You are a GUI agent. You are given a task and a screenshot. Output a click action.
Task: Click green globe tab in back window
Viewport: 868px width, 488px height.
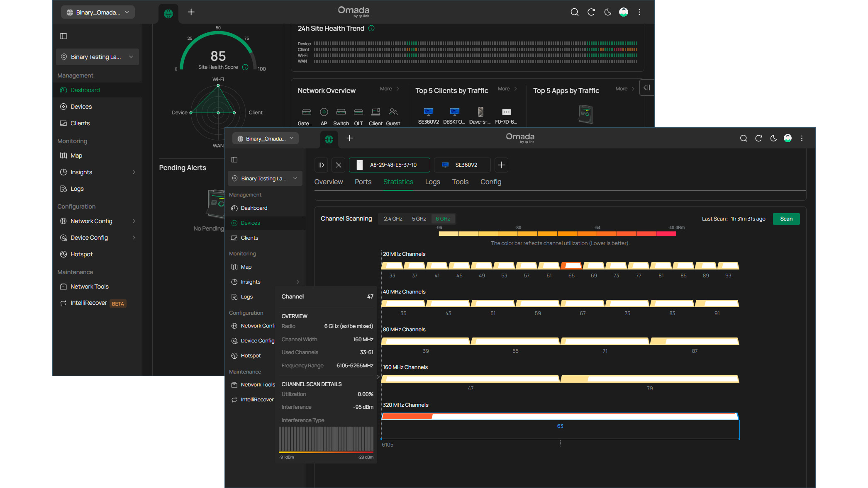click(x=168, y=14)
